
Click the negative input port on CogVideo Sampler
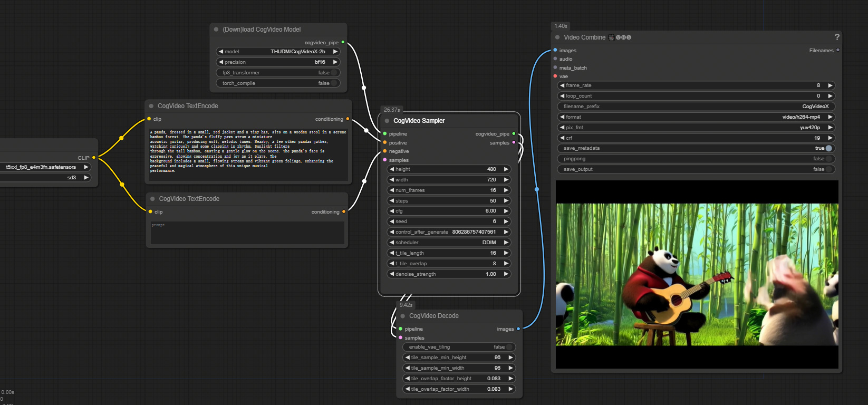click(385, 151)
